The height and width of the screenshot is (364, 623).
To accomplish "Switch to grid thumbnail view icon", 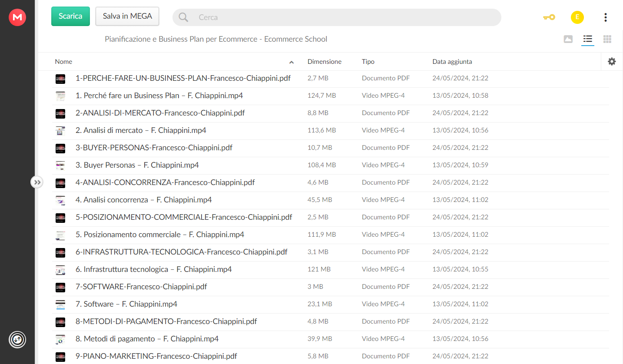I will point(607,39).
